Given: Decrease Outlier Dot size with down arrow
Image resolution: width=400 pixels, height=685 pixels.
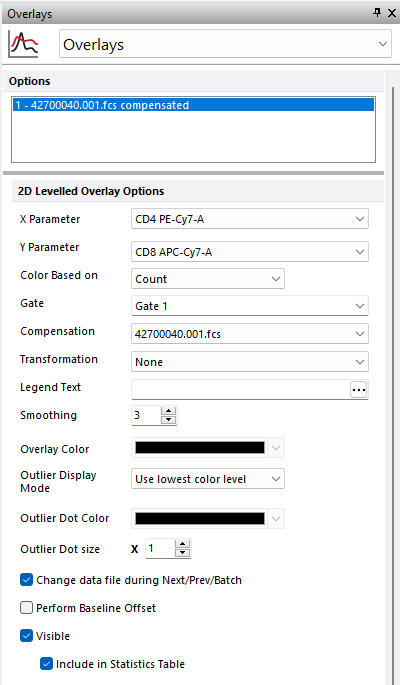Looking at the screenshot, I should coord(182,553).
